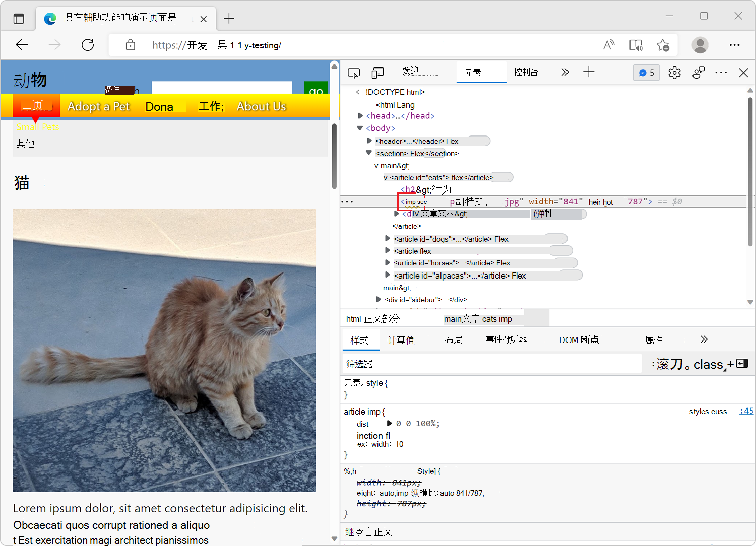
Task: Click the browser forward arrow
Action: [x=54, y=45]
